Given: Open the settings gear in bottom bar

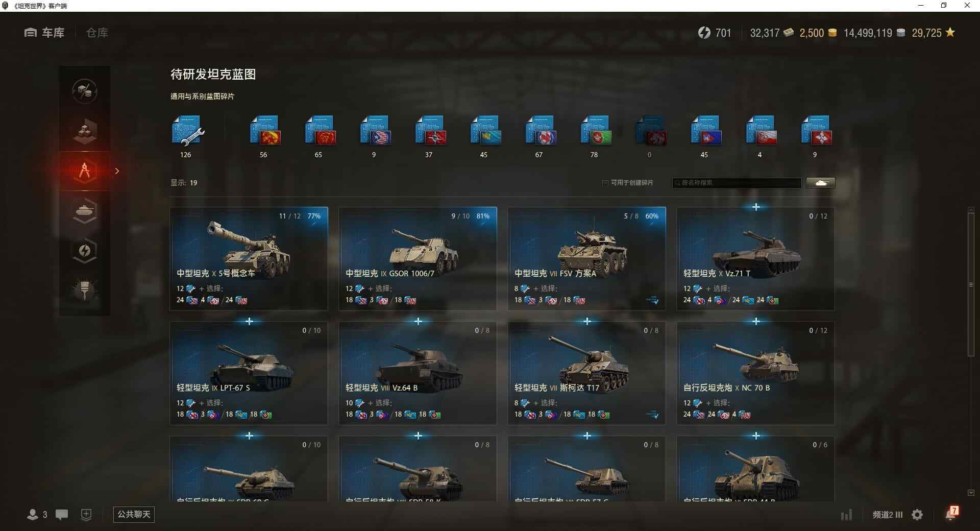Looking at the screenshot, I should point(917,515).
